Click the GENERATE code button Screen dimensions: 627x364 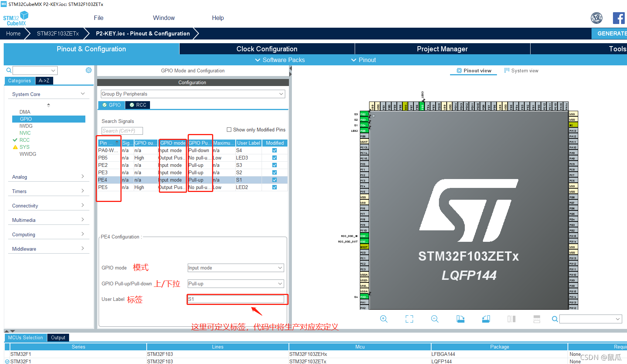pyautogui.click(x=609, y=33)
